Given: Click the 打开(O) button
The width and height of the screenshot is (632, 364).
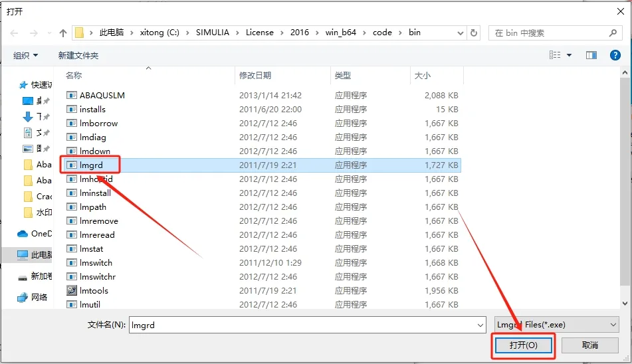Looking at the screenshot, I should coord(523,345).
